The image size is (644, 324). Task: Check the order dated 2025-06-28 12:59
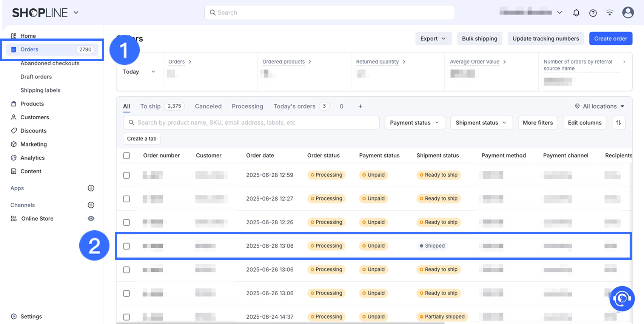tap(126, 175)
